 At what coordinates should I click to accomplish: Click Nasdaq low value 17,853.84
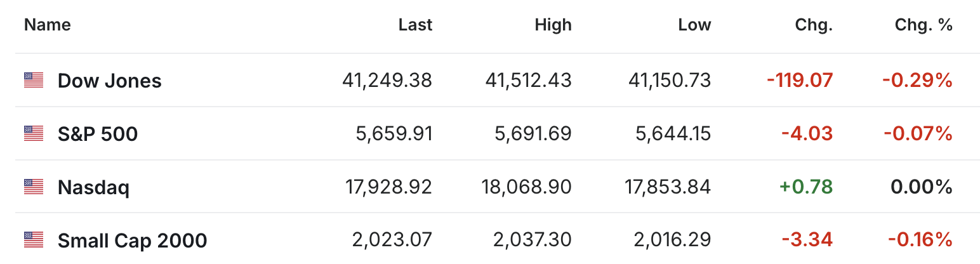click(668, 187)
